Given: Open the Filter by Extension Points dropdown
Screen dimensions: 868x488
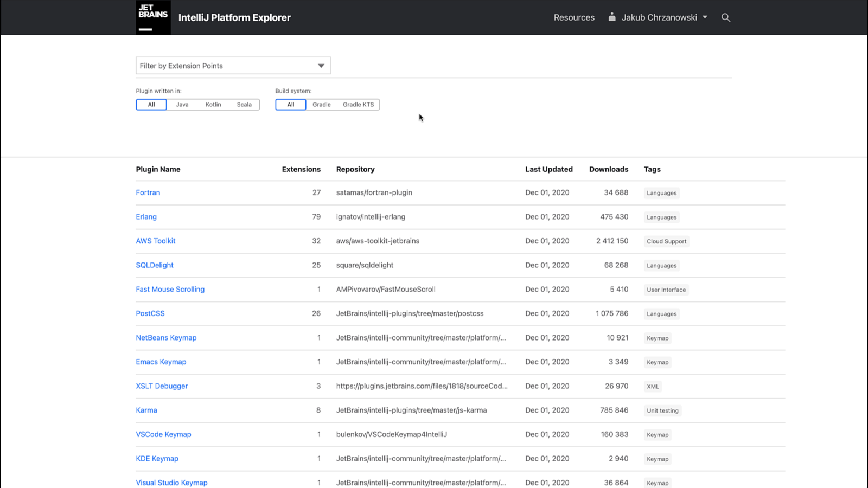Looking at the screenshot, I should click(233, 66).
